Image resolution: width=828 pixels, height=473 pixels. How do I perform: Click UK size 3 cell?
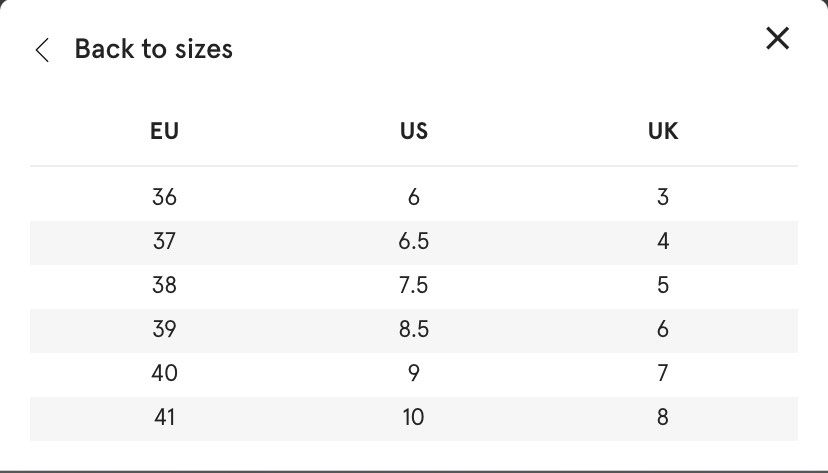point(663,197)
